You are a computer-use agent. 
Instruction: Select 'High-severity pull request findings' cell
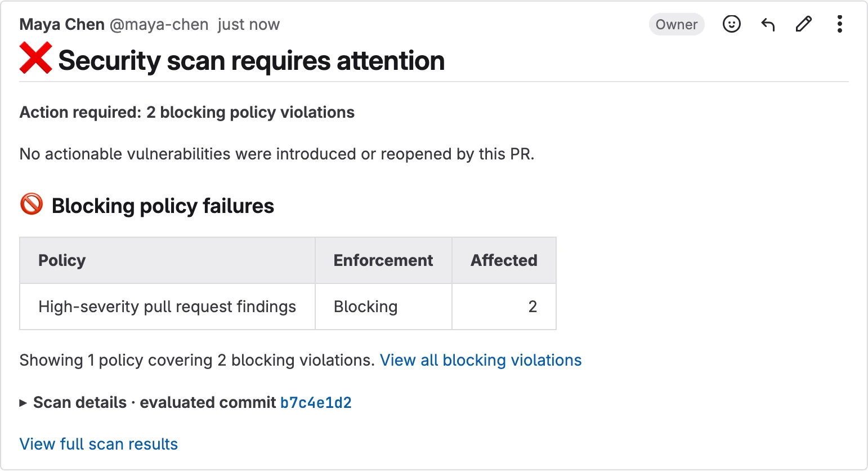167,306
